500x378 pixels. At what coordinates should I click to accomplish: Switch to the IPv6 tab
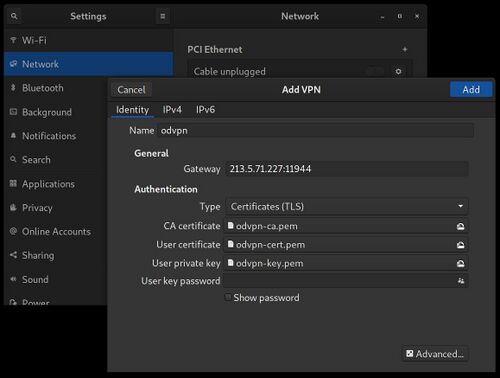205,110
